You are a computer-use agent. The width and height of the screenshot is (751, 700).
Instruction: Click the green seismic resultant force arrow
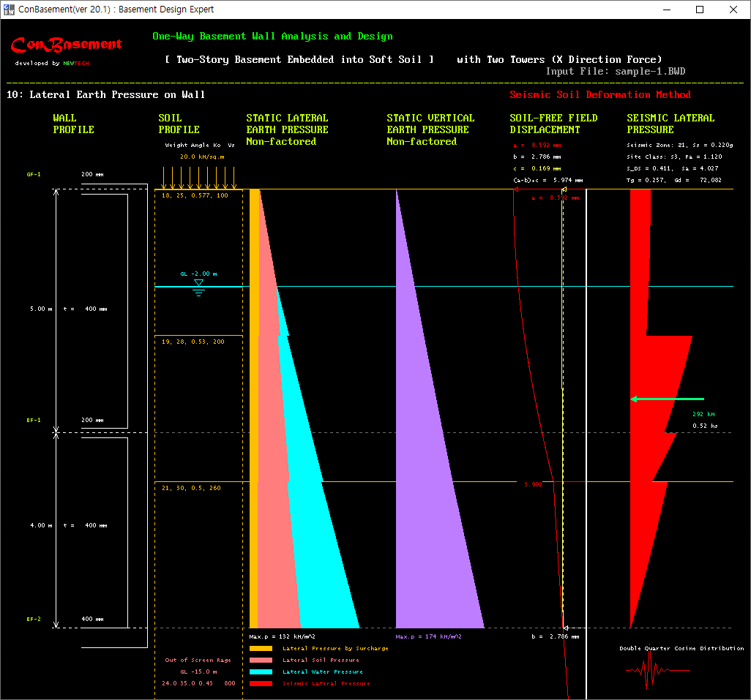click(667, 399)
